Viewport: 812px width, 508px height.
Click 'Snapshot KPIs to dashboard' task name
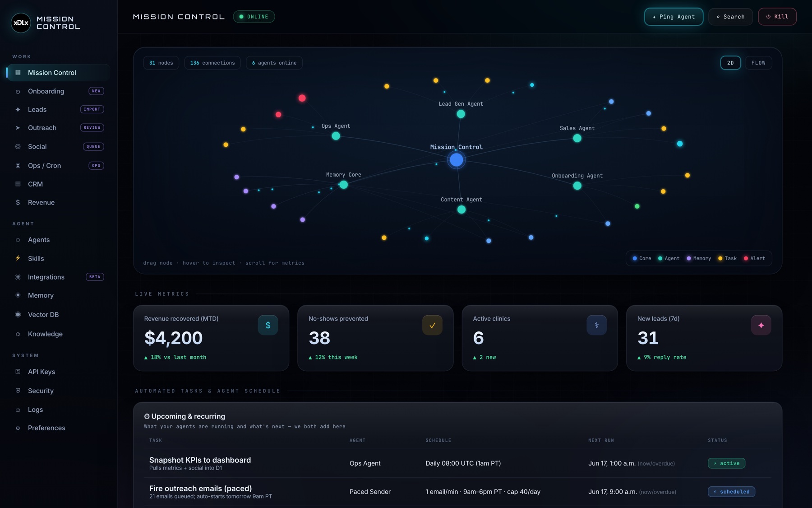200,460
